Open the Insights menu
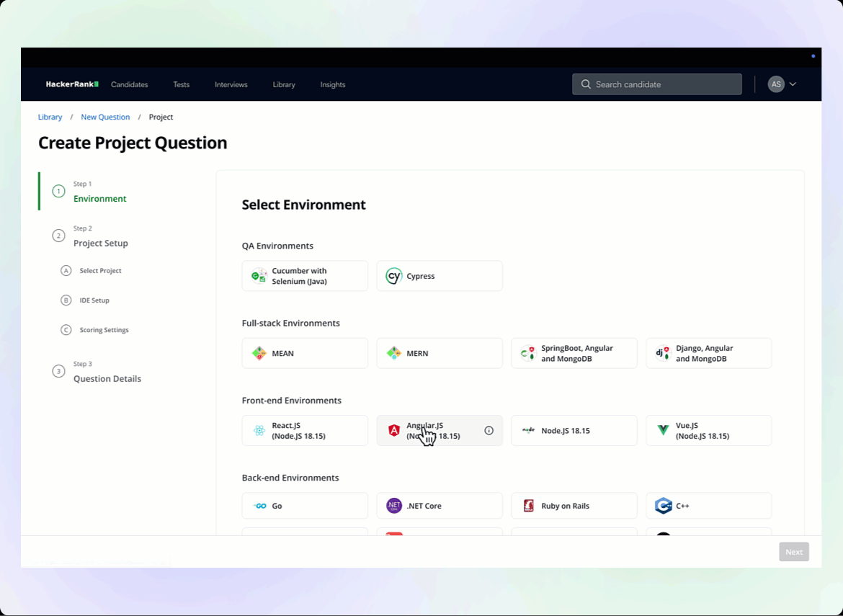Viewport: 843px width, 616px height. coord(333,84)
